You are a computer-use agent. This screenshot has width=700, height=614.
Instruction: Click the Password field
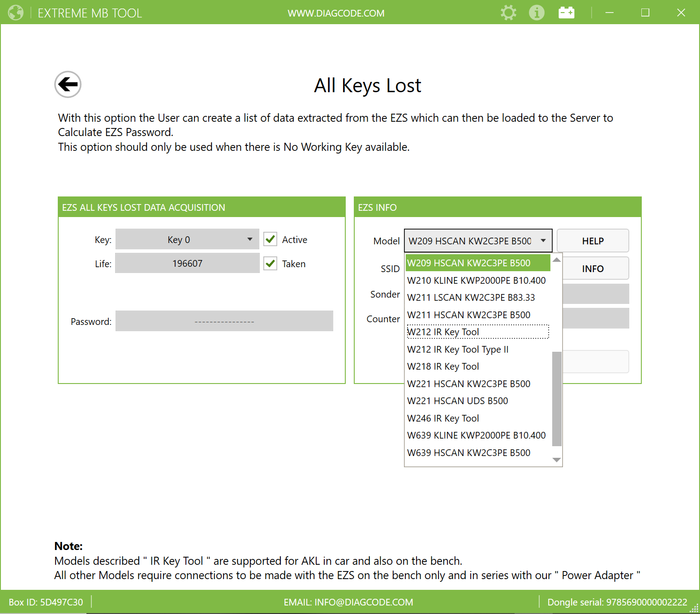coord(224,321)
